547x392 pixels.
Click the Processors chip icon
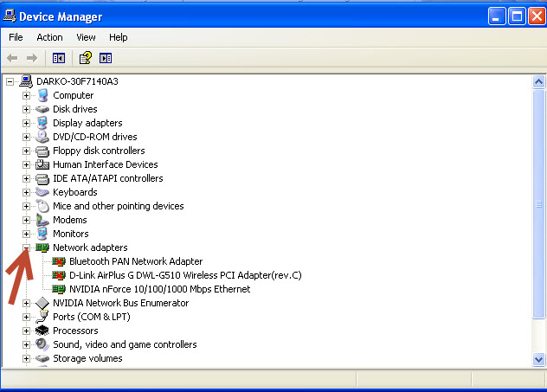(x=42, y=331)
